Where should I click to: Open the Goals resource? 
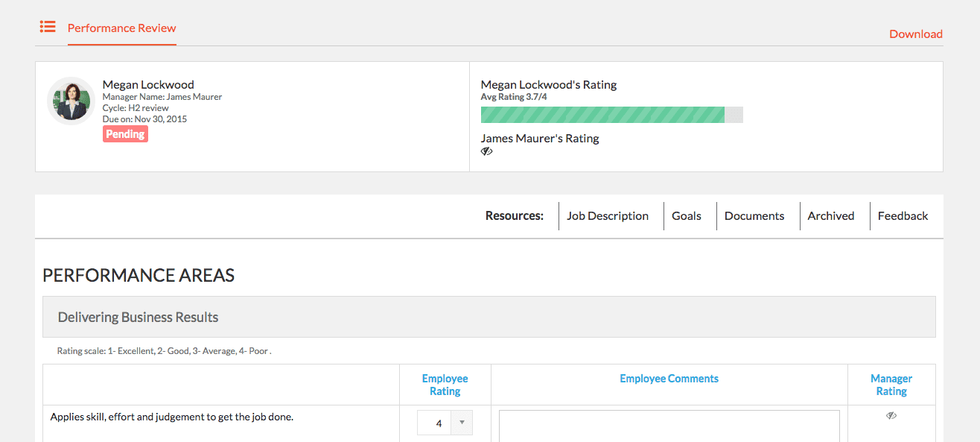pos(687,216)
